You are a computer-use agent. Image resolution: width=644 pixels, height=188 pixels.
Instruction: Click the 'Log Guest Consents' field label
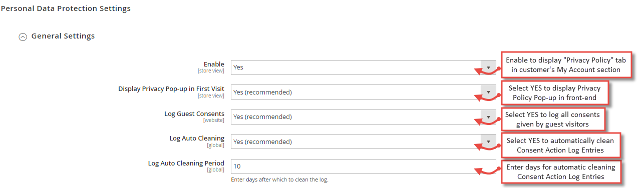pyautogui.click(x=194, y=113)
